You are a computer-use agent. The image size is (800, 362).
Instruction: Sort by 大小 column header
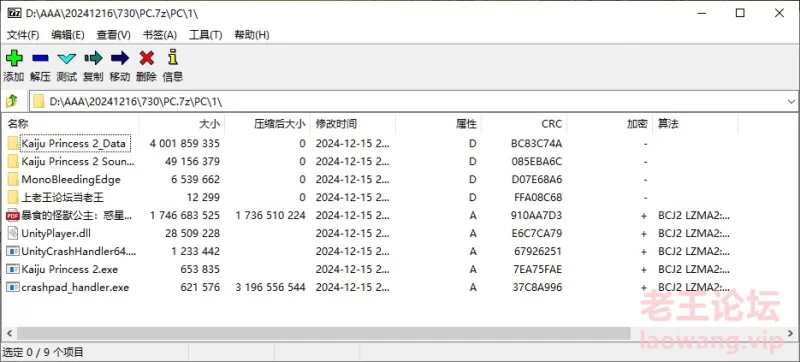182,123
